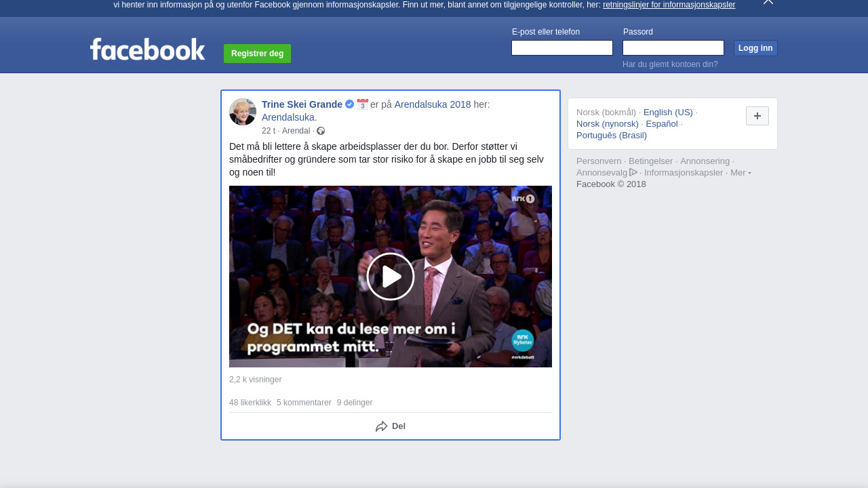Open the cookie policy link 'retningslinjer for informasjonskapsler'
The height and width of the screenshot is (488, 868).
669,5
